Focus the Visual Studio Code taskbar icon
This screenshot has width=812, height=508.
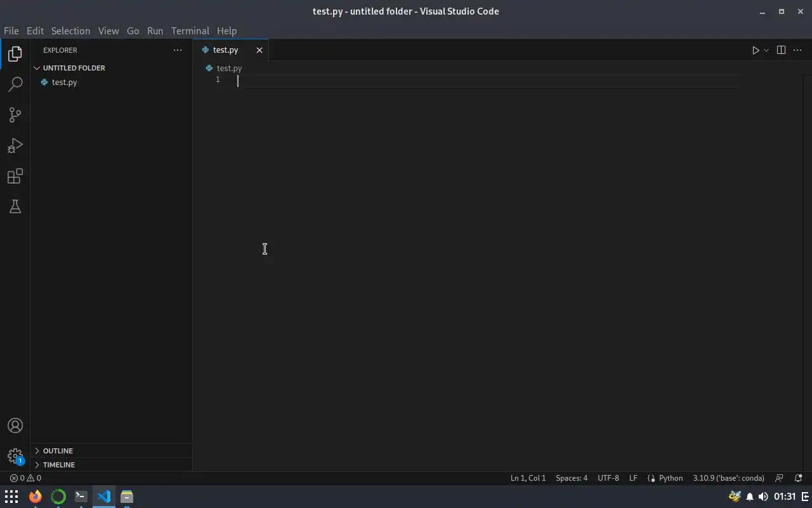(103, 497)
